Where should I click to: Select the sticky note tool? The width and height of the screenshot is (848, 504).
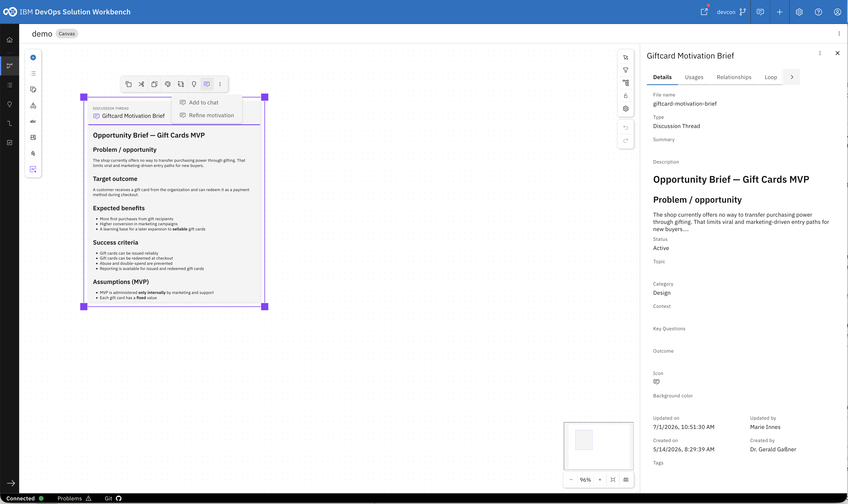pyautogui.click(x=33, y=89)
